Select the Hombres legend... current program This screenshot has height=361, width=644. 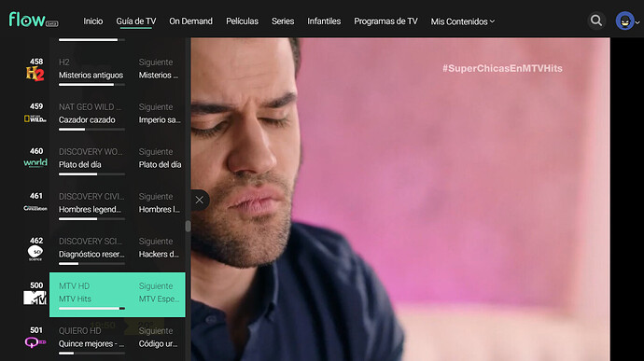pos(90,210)
